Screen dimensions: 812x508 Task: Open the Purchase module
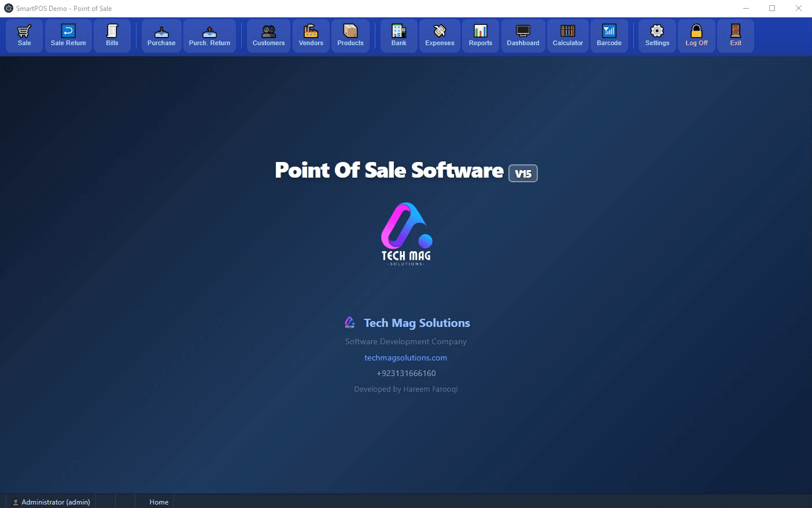tap(161, 35)
